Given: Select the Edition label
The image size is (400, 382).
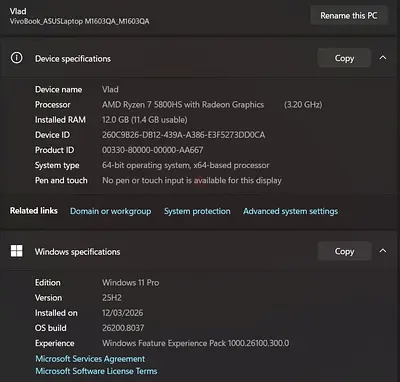Looking at the screenshot, I should (48, 283).
